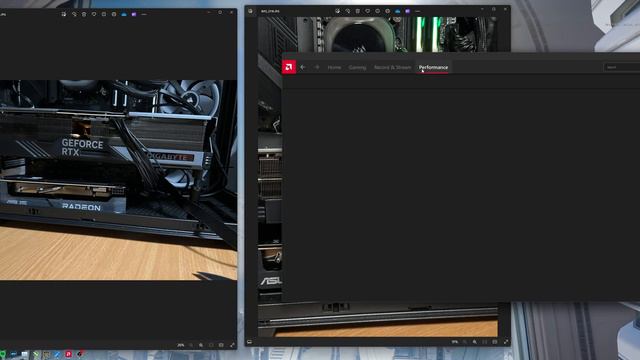The image size is (640, 360).
Task: Go back with the AMD back arrow
Action: pos(303,67)
